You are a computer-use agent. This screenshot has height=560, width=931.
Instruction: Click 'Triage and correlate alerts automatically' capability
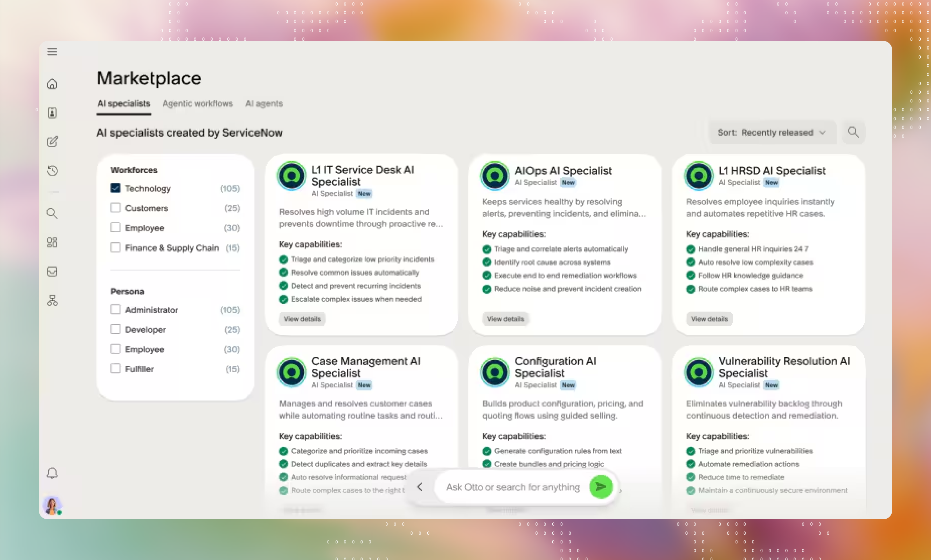pos(561,249)
